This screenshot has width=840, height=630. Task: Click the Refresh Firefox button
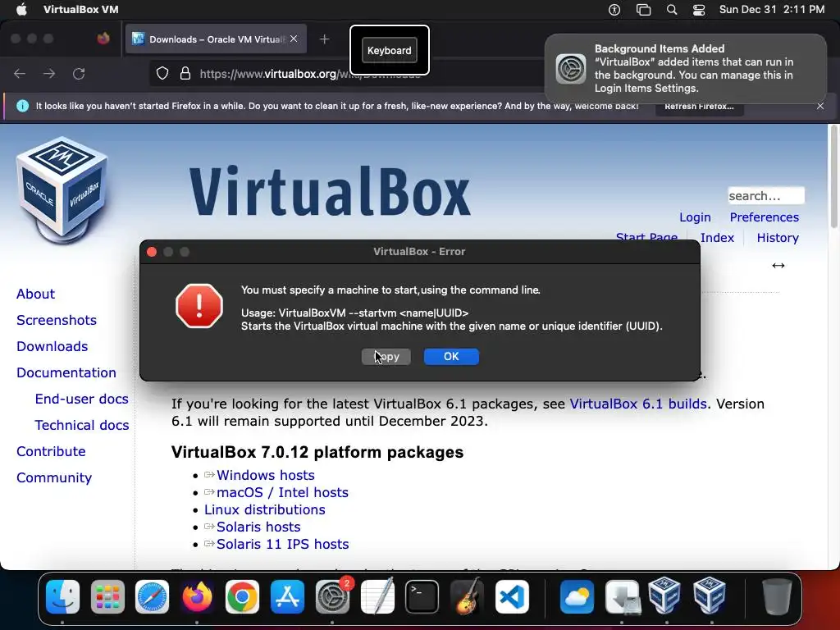tap(699, 106)
